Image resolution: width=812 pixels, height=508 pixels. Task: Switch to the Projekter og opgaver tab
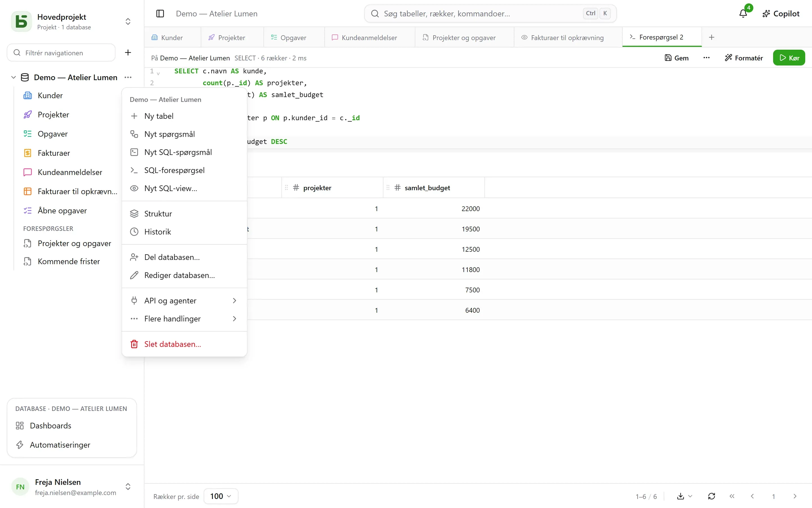pyautogui.click(x=464, y=38)
